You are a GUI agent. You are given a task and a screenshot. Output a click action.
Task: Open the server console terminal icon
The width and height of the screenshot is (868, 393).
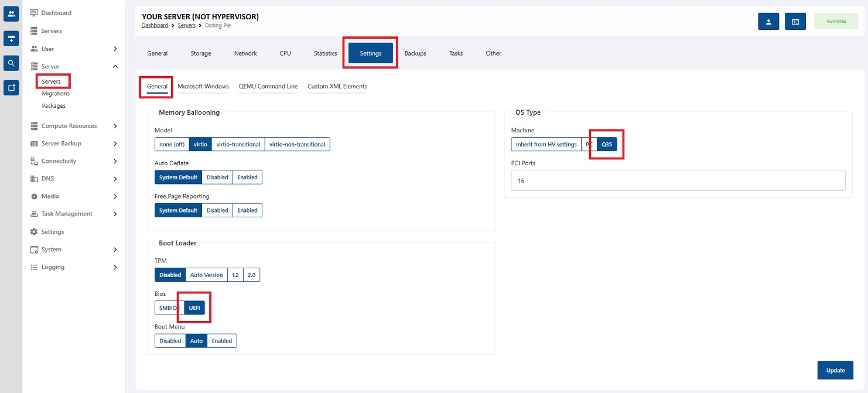coord(795,22)
